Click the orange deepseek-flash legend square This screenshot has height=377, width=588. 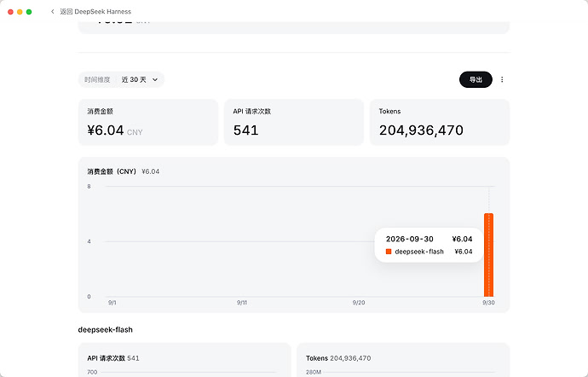(389, 252)
